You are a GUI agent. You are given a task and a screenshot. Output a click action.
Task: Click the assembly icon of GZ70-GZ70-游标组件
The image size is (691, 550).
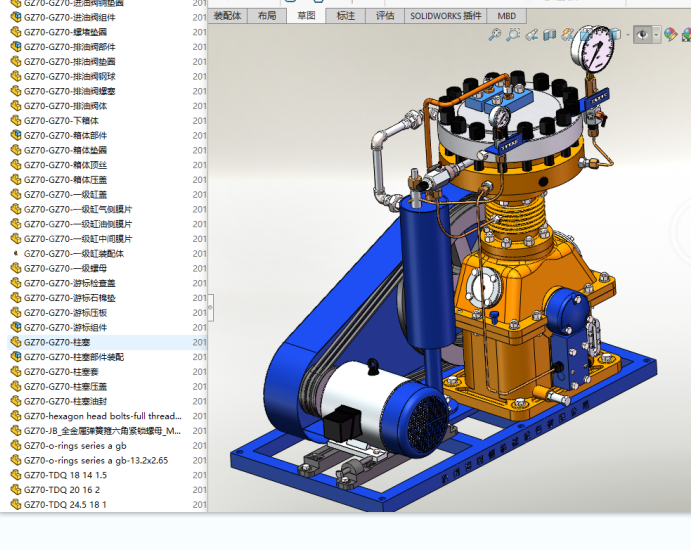pos(16,327)
